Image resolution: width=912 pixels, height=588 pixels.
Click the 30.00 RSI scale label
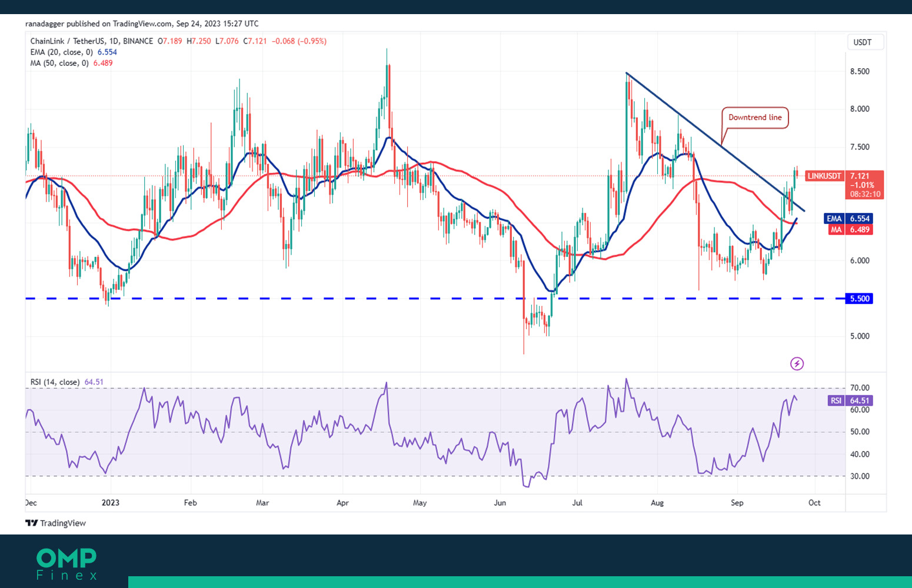(860, 477)
